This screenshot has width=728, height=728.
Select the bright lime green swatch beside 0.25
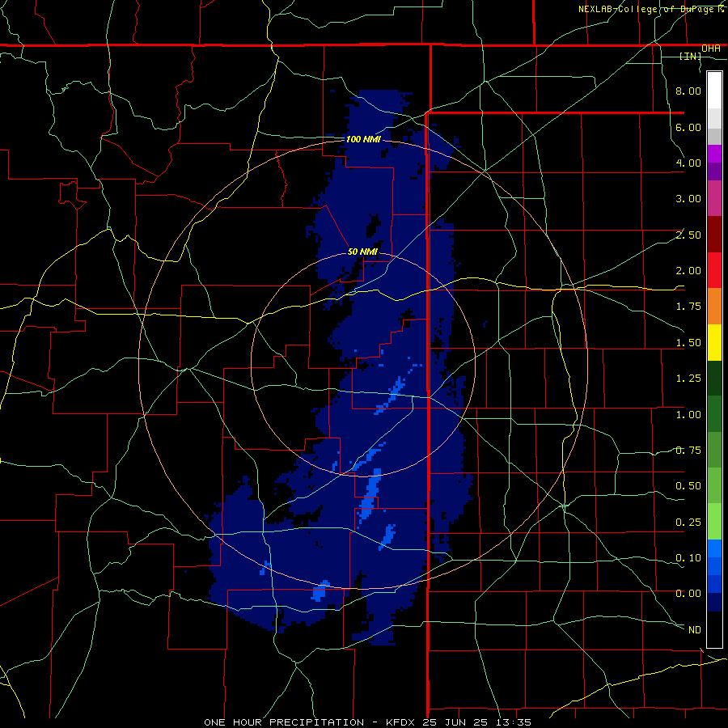(x=714, y=522)
